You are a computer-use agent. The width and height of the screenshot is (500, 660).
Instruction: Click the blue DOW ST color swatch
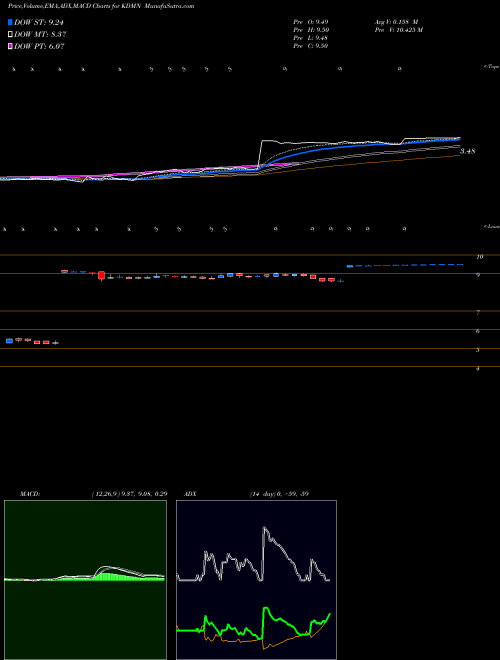coord(10,22)
